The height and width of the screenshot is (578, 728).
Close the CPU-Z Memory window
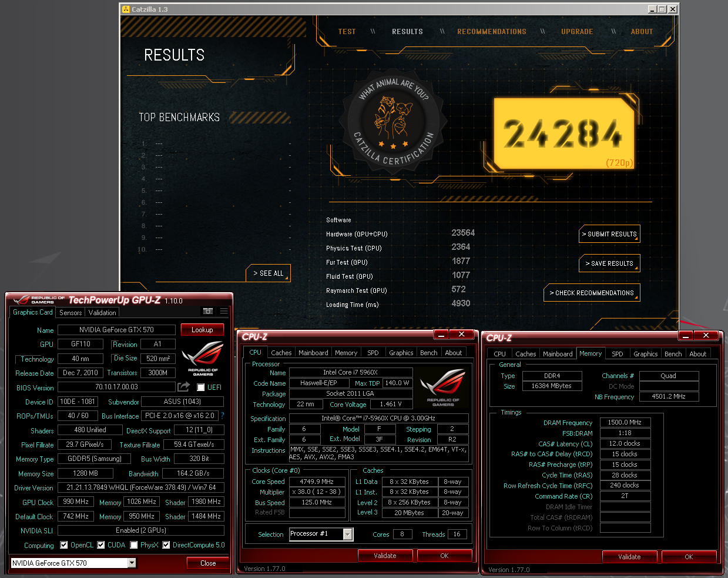[706, 335]
